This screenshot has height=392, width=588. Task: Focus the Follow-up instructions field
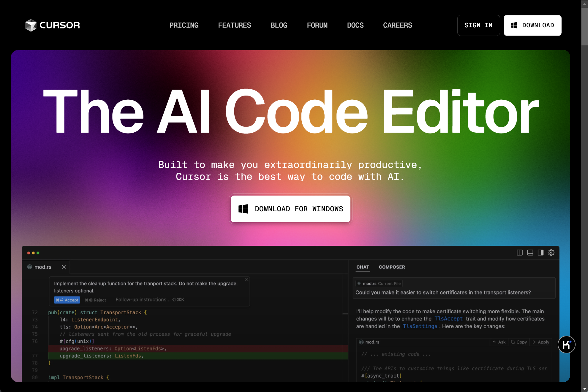tap(150, 300)
